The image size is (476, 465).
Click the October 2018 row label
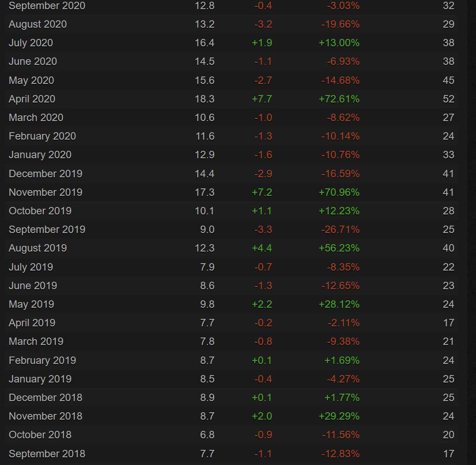coord(40,435)
